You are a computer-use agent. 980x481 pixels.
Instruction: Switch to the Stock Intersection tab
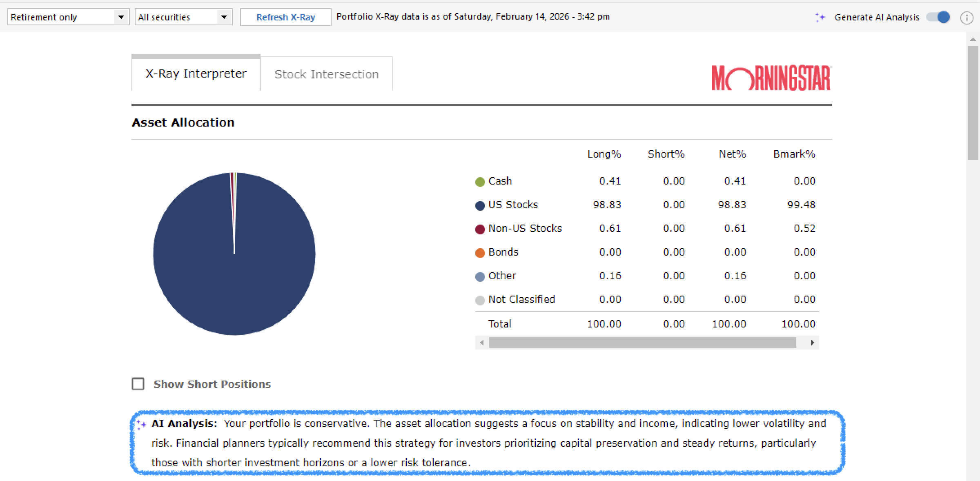pyautogui.click(x=326, y=74)
